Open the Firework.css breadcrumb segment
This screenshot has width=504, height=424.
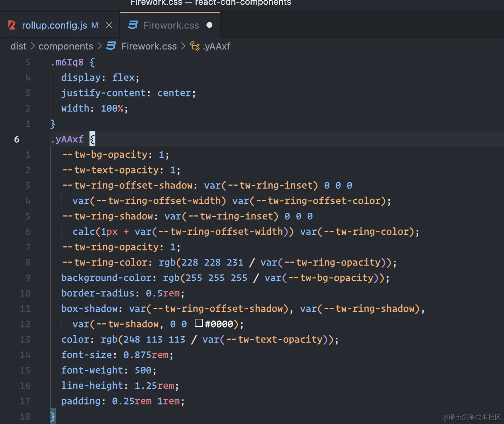[x=149, y=46]
